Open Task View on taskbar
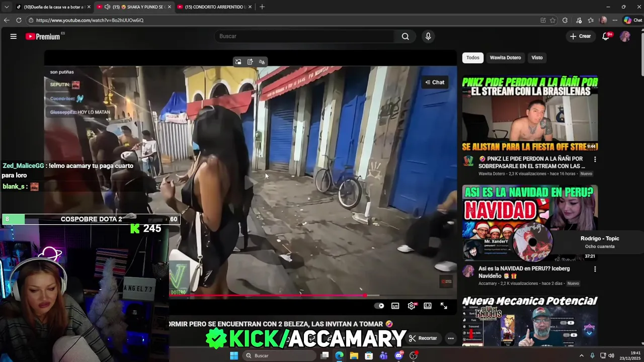 (x=325, y=355)
